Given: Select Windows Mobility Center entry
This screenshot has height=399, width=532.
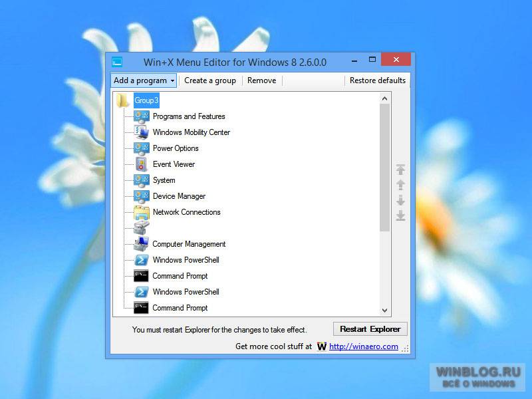Looking at the screenshot, I should point(192,132).
